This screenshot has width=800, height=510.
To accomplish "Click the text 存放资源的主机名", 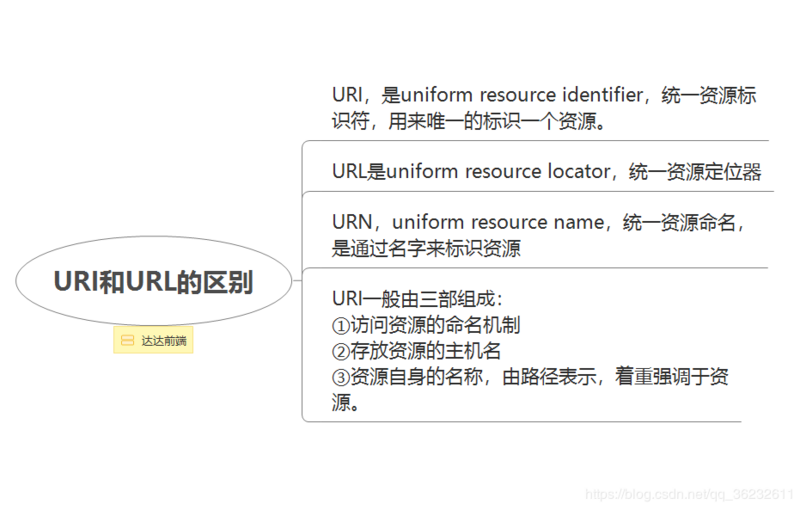I will point(426,351).
